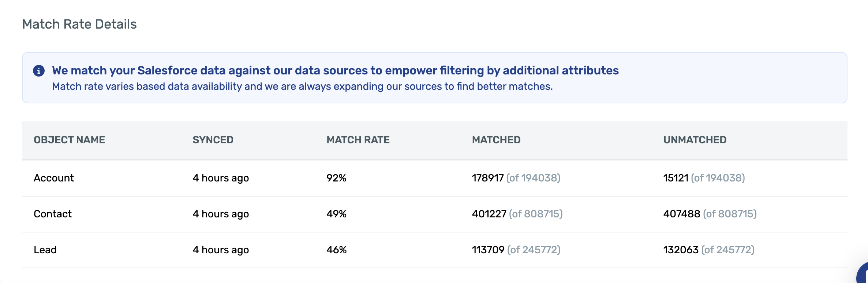Click matched count 113709 for Lead

click(x=488, y=250)
